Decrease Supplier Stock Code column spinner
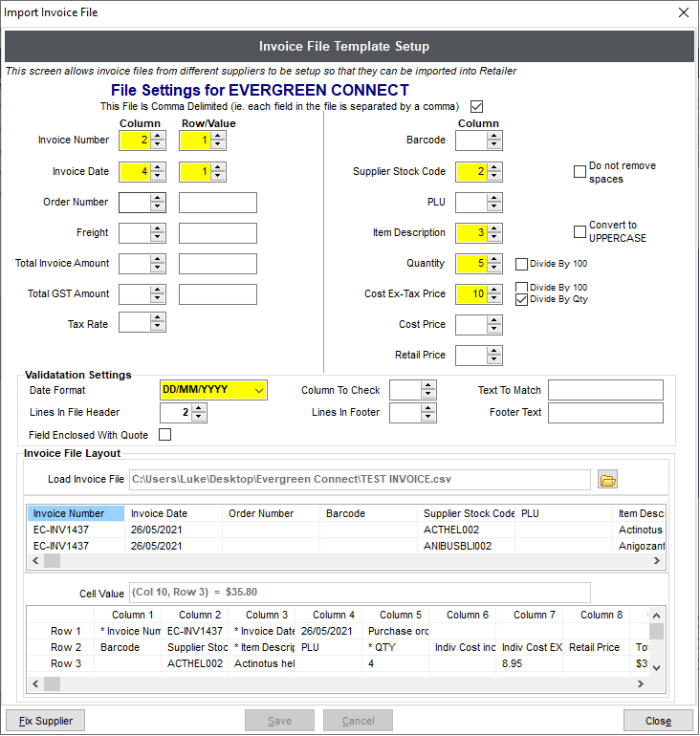This screenshot has width=700, height=736. [493, 176]
